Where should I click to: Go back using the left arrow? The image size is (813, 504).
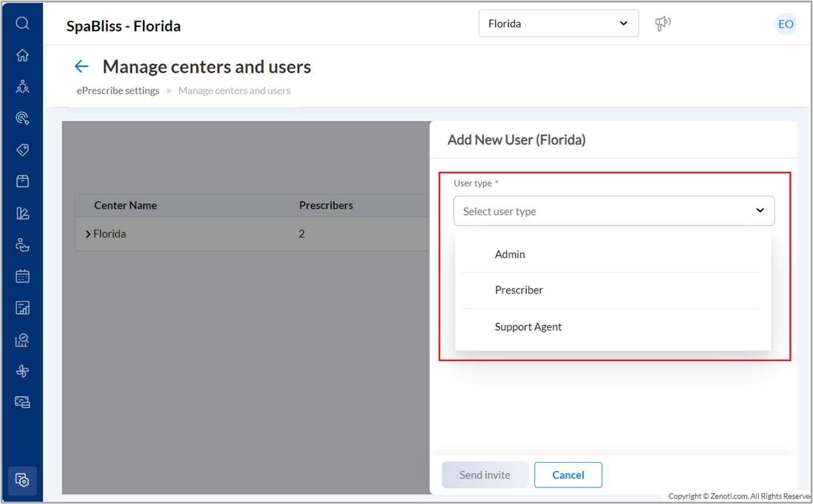point(81,67)
